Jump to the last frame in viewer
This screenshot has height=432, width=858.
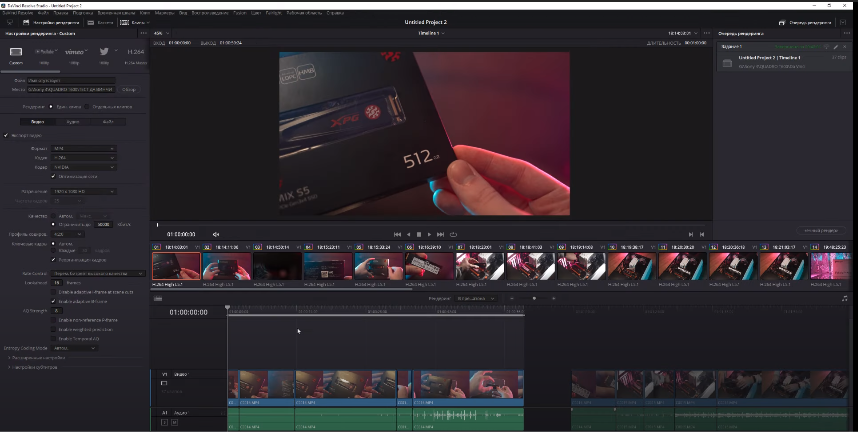click(440, 234)
